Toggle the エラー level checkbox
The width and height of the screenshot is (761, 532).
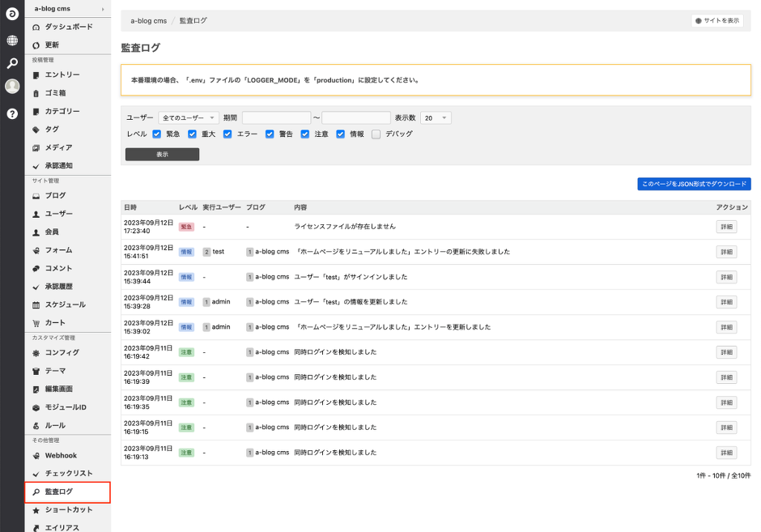click(x=228, y=134)
